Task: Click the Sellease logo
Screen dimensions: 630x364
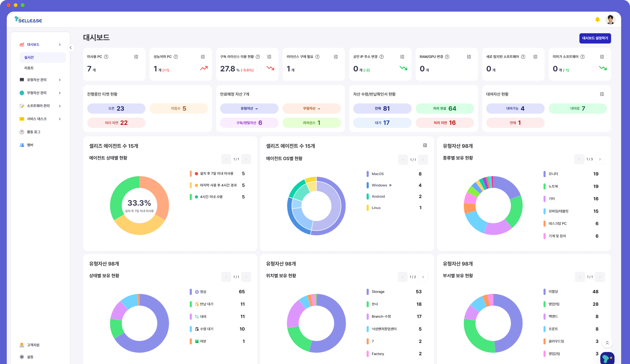Action: [28, 19]
